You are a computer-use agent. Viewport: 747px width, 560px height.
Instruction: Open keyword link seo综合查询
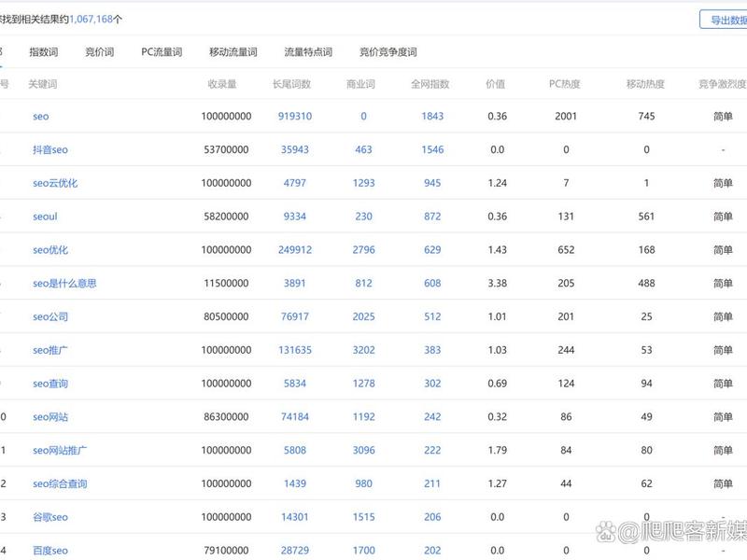[60, 483]
